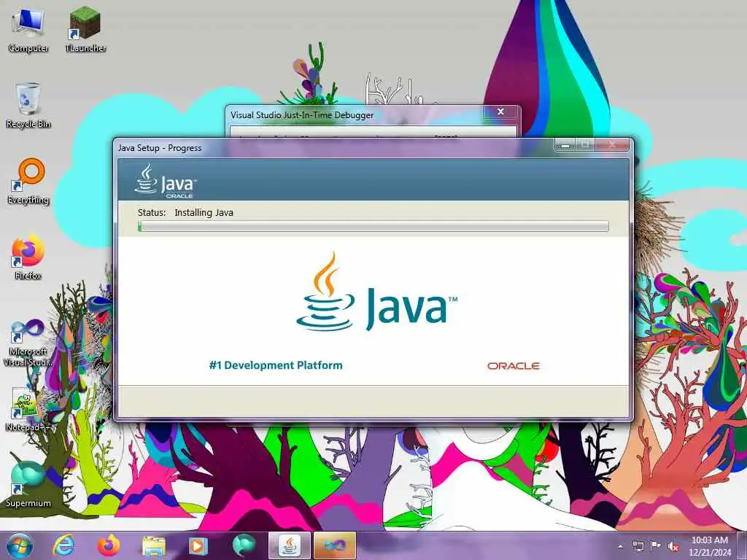Show hidden system tray icons
The image size is (747, 560).
coord(620,547)
